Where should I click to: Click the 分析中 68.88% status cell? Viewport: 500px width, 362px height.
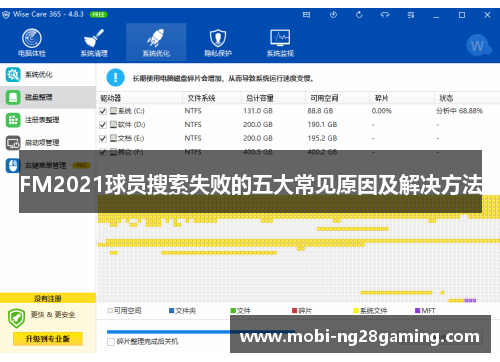459,111
